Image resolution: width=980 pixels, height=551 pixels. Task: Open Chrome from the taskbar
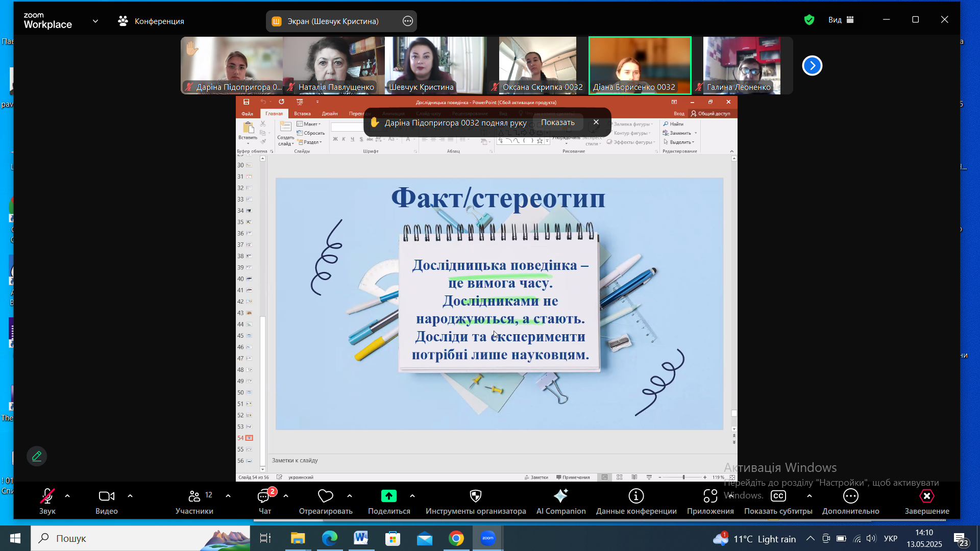(456, 538)
